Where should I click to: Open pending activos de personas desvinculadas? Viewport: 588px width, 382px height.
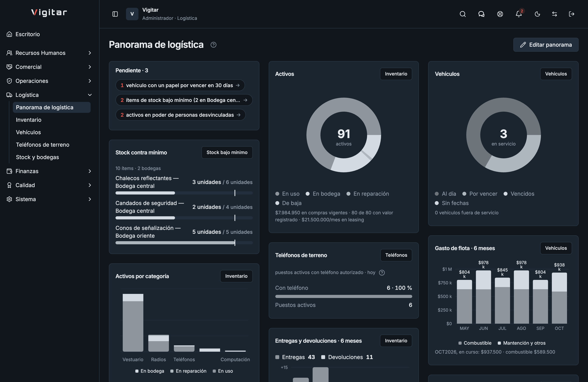tap(181, 115)
